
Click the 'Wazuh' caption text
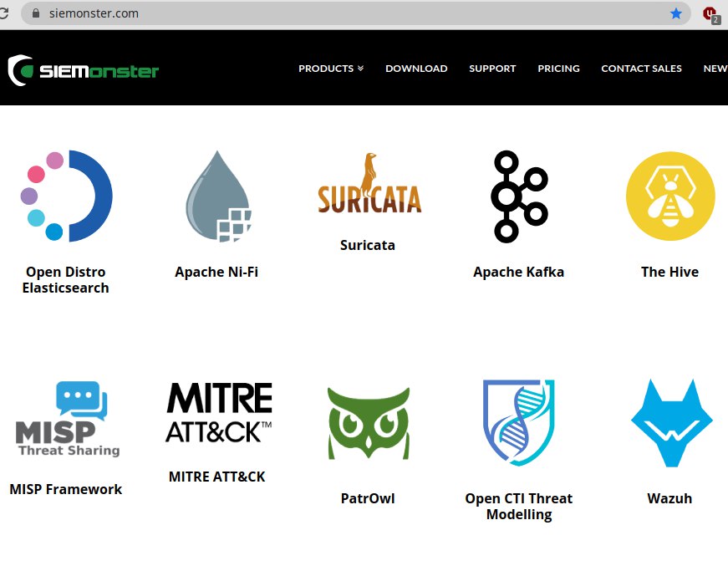tap(669, 498)
